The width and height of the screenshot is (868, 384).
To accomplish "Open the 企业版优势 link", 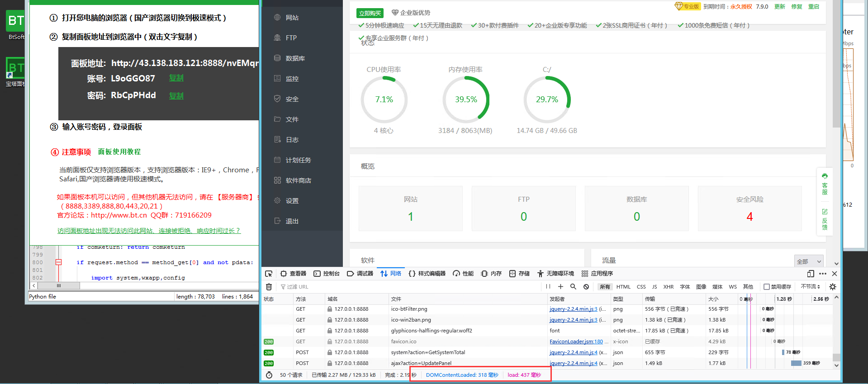I will [x=411, y=13].
